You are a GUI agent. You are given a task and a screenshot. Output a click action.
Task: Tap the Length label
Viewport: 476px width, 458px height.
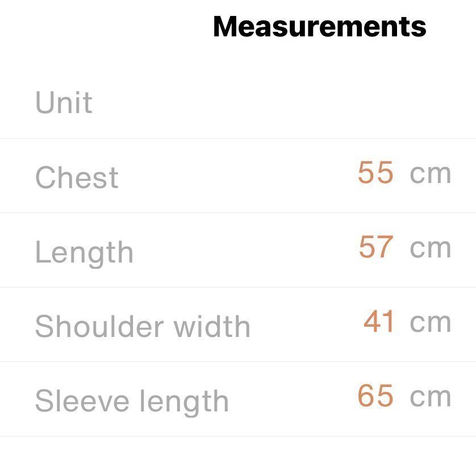pos(84,252)
